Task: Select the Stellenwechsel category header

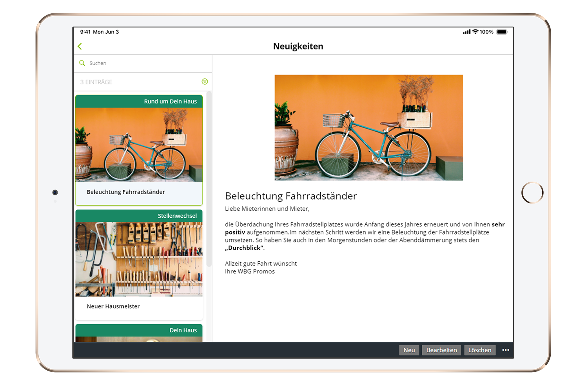Action: tap(139, 216)
